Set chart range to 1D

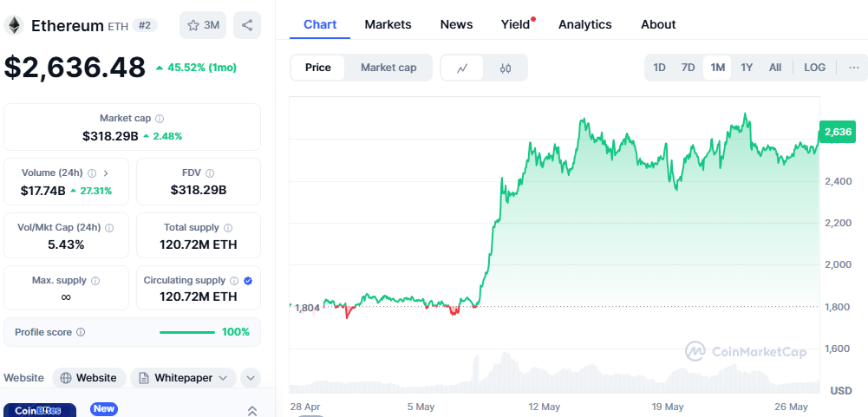click(659, 68)
